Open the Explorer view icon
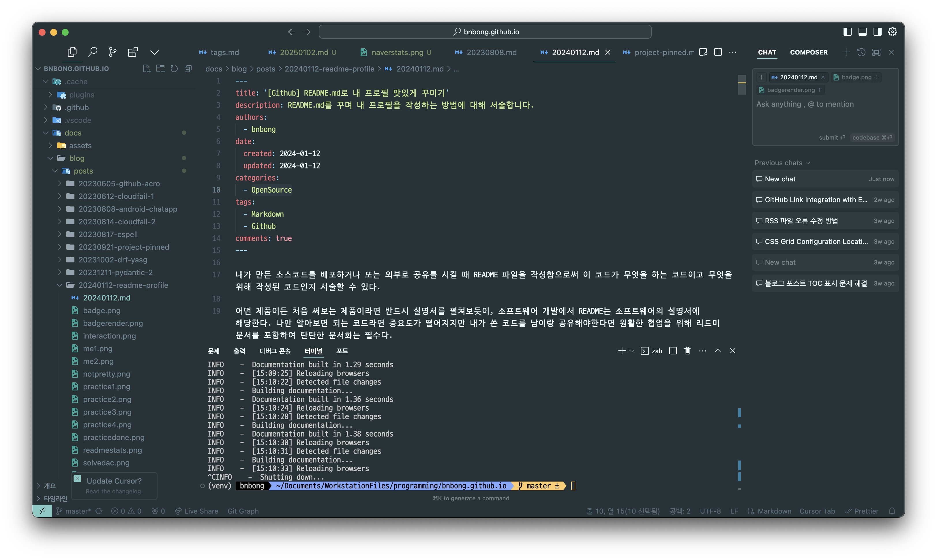937x560 pixels. pos(72,52)
